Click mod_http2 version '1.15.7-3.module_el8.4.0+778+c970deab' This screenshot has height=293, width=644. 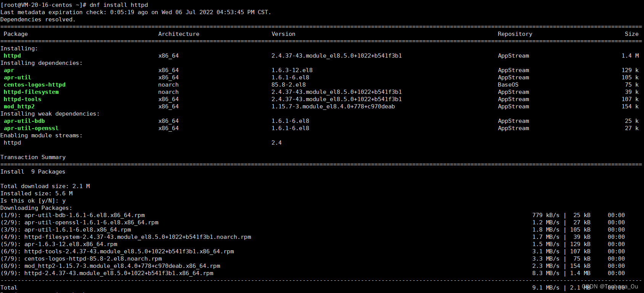[x=333, y=106]
